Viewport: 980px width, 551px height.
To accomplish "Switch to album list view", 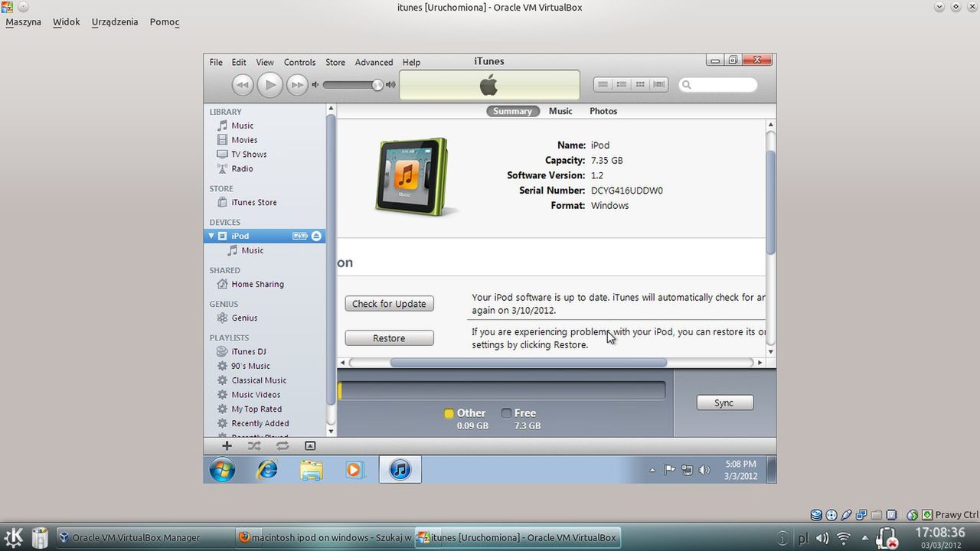I will pos(622,84).
